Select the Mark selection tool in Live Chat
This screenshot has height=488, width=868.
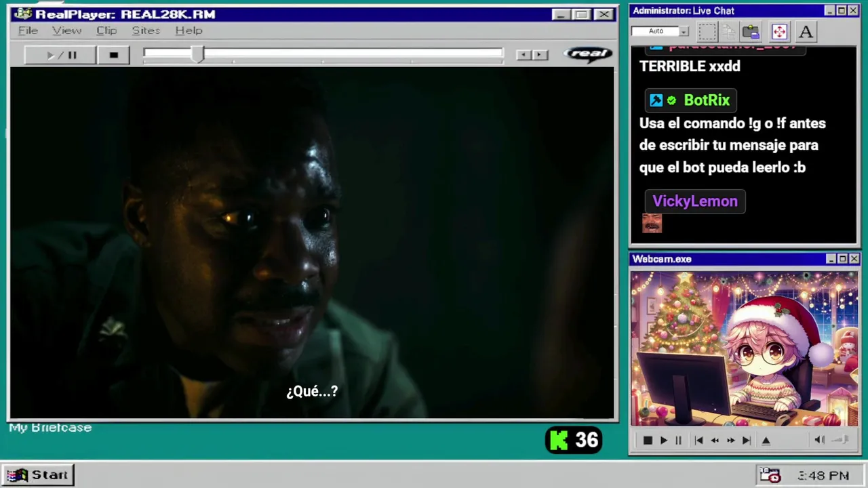707,31
